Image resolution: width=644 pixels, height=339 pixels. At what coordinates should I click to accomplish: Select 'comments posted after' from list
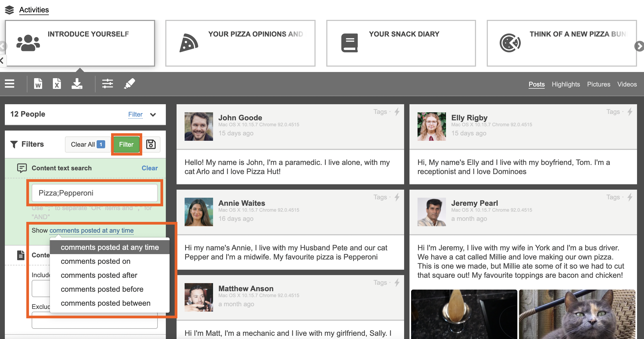99,275
